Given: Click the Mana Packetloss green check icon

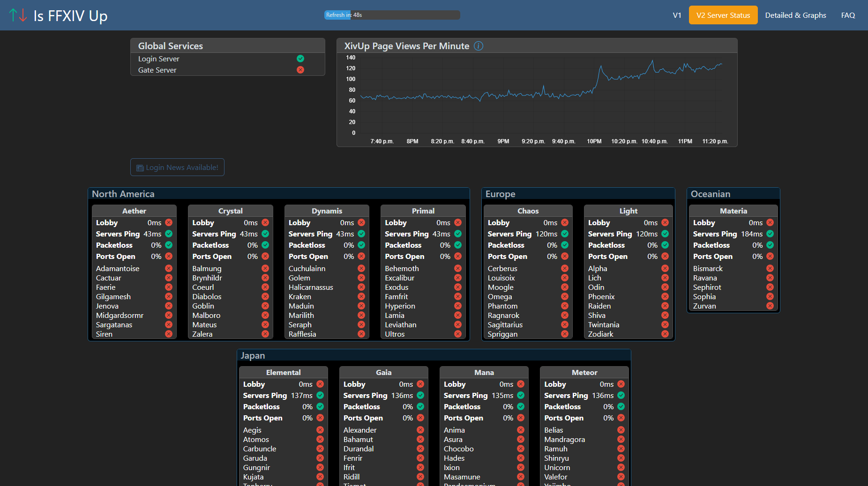Looking at the screenshot, I should click(x=521, y=406).
